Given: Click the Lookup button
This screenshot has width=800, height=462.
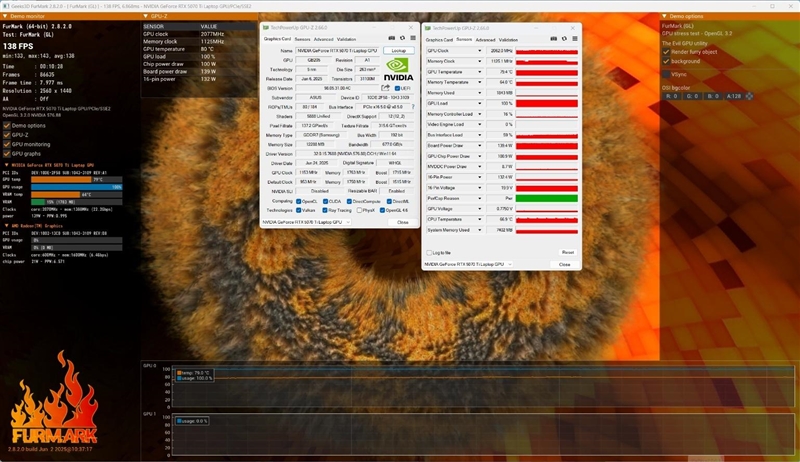Looking at the screenshot, I should (x=398, y=50).
